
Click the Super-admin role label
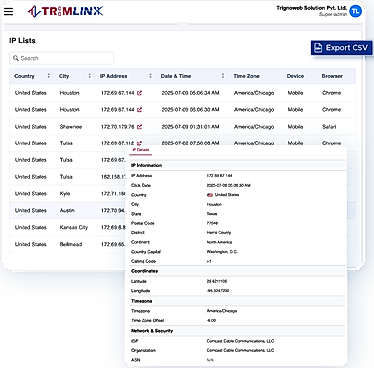(333, 14)
